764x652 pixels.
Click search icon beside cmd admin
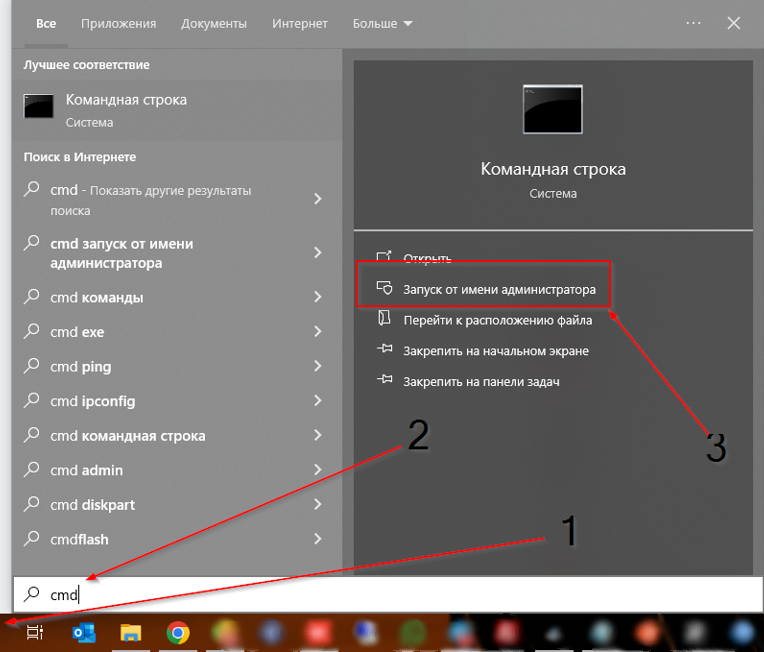[32, 469]
